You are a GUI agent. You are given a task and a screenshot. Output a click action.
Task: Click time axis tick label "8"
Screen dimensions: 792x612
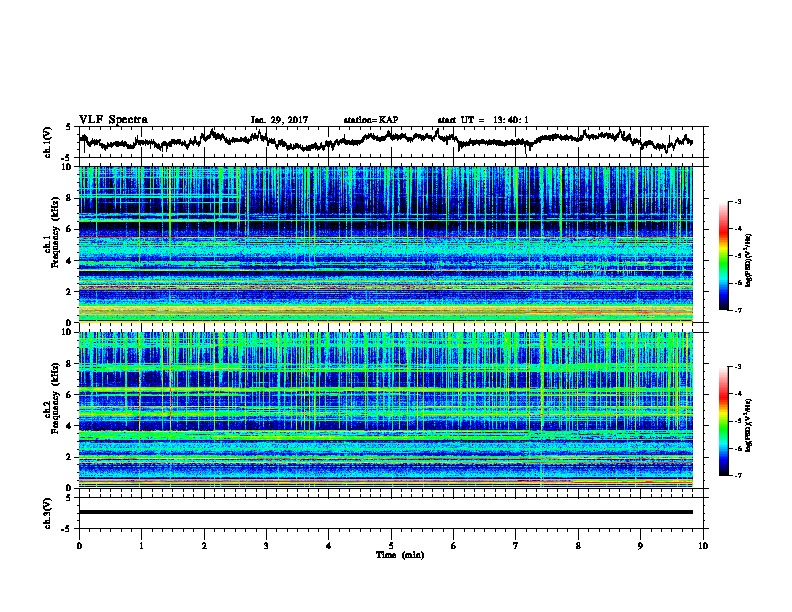[578, 546]
